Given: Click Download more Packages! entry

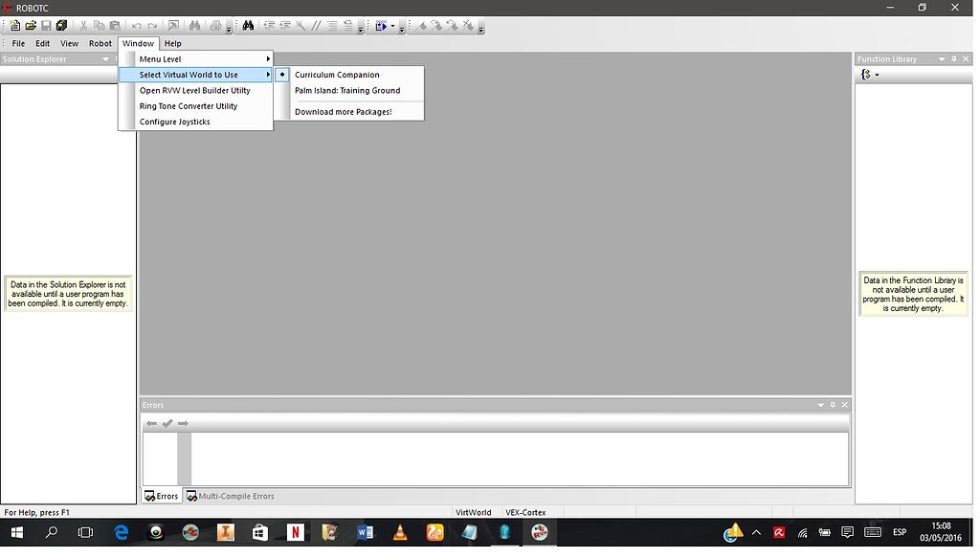Looking at the screenshot, I should click(343, 112).
